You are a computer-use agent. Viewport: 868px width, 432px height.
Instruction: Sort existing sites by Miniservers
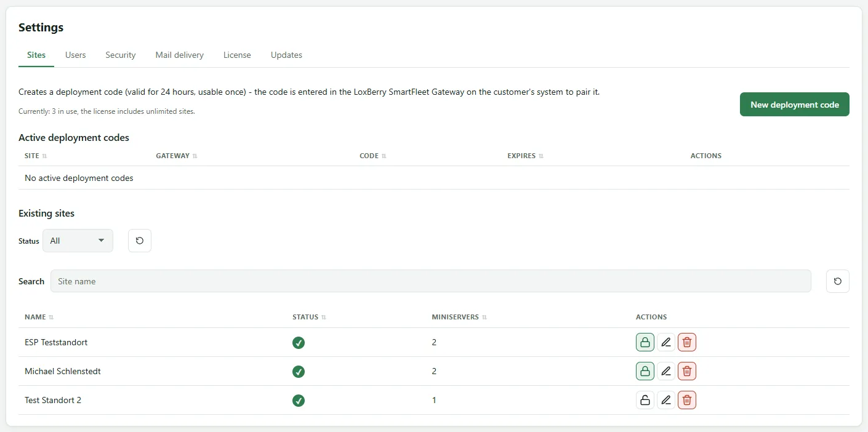(x=459, y=317)
